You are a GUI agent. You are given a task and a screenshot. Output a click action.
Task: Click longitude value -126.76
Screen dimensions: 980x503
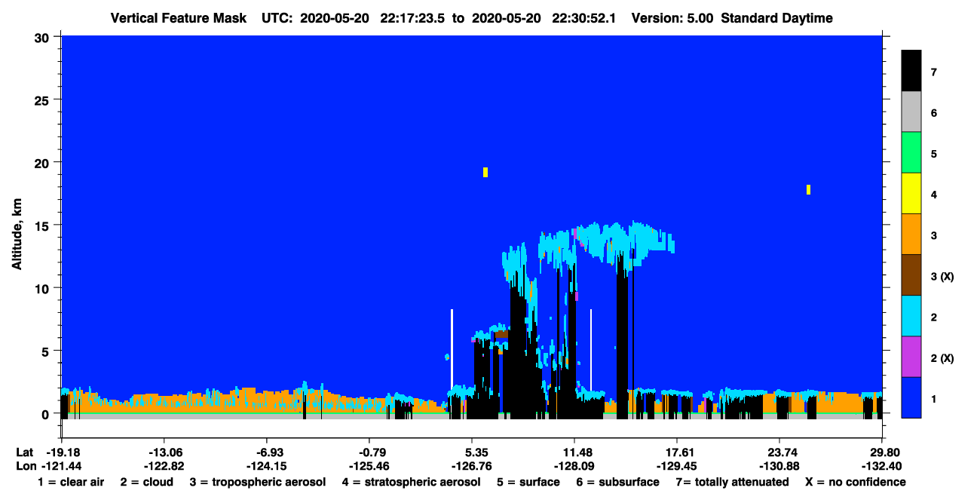472,465
